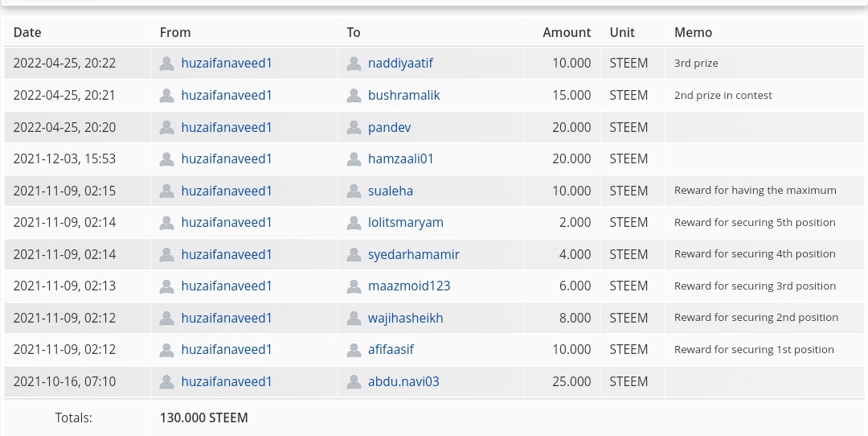The image size is (868, 436).
Task: Click avatar icon beside afifaasif
Action: (x=354, y=351)
